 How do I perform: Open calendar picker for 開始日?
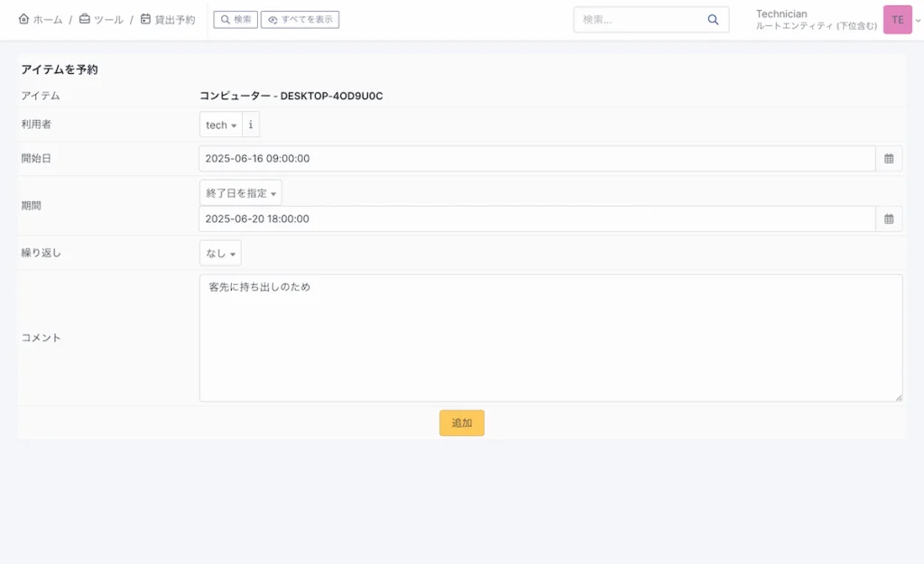point(889,159)
